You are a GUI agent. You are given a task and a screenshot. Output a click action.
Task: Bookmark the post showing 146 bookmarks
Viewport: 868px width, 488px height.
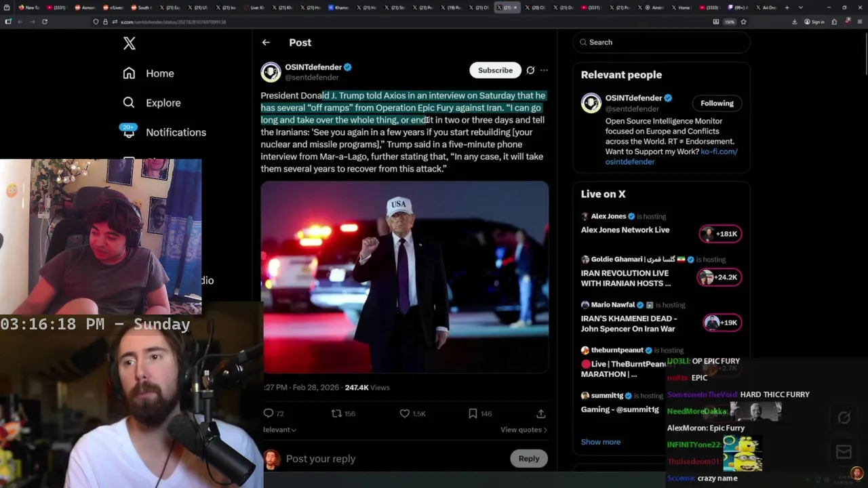(x=473, y=413)
